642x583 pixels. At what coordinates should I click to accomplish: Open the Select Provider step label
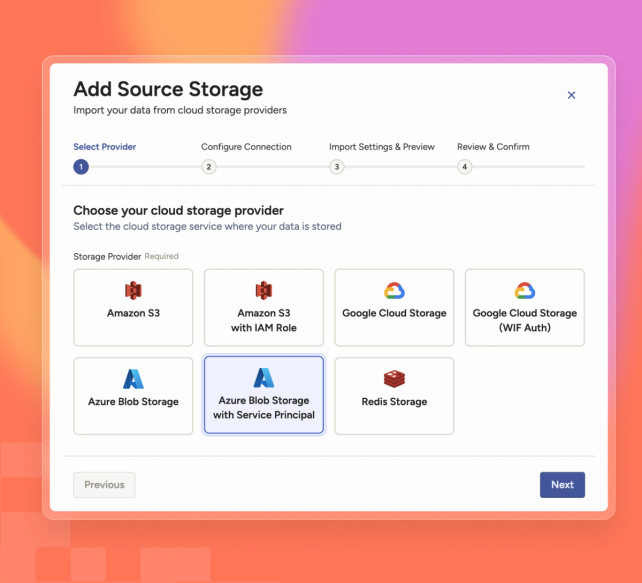click(104, 147)
